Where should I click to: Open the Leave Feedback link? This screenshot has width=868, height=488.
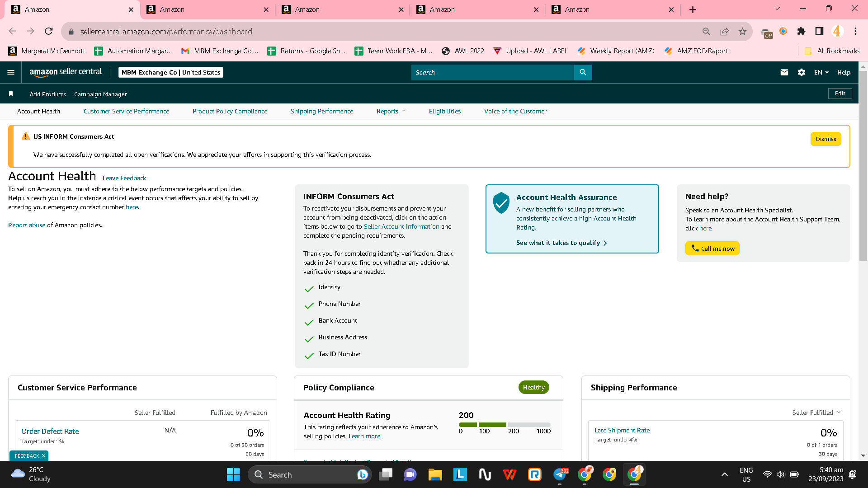(x=124, y=178)
